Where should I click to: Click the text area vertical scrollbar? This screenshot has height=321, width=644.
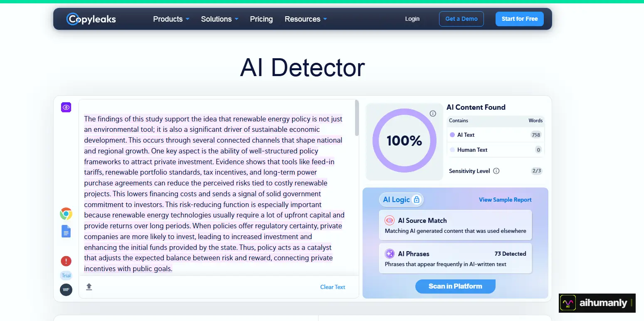pyautogui.click(x=357, y=118)
